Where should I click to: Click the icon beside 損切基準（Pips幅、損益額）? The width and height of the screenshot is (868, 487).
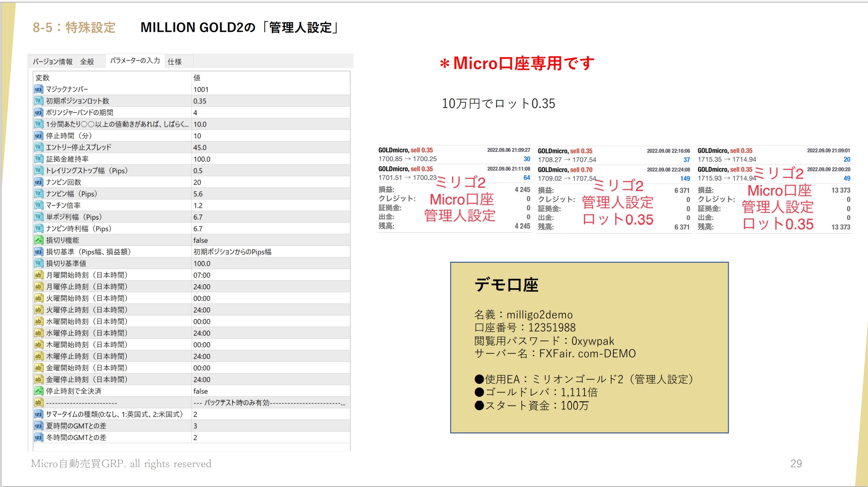pos(38,252)
